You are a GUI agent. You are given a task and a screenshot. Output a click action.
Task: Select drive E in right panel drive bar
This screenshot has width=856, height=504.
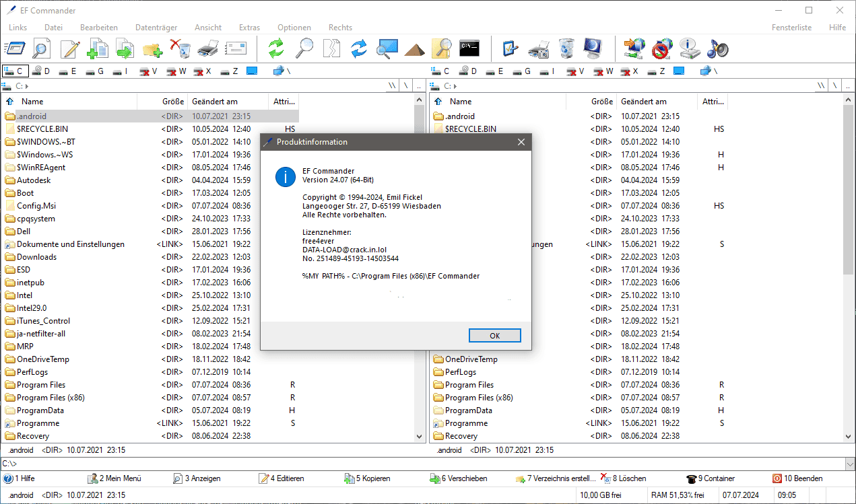(496, 71)
